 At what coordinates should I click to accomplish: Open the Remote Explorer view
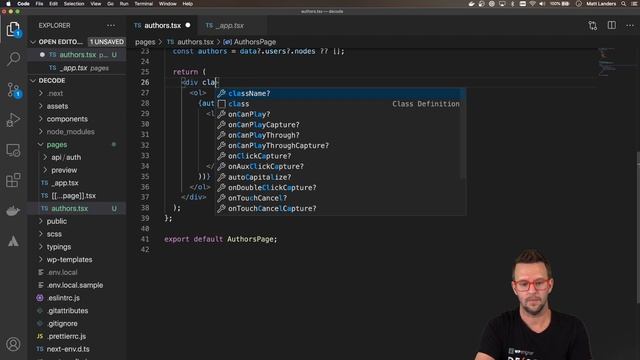[x=13, y=150]
